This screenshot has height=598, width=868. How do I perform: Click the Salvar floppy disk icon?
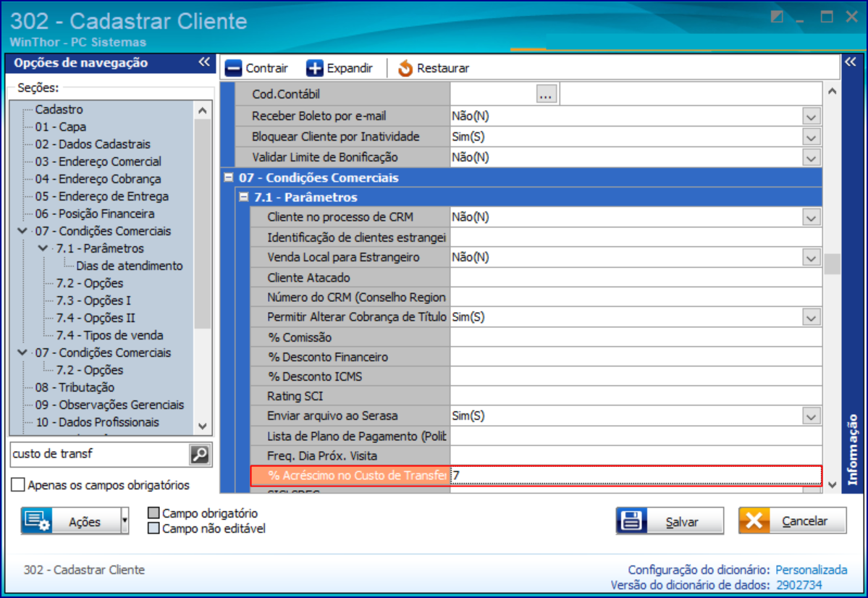631,521
